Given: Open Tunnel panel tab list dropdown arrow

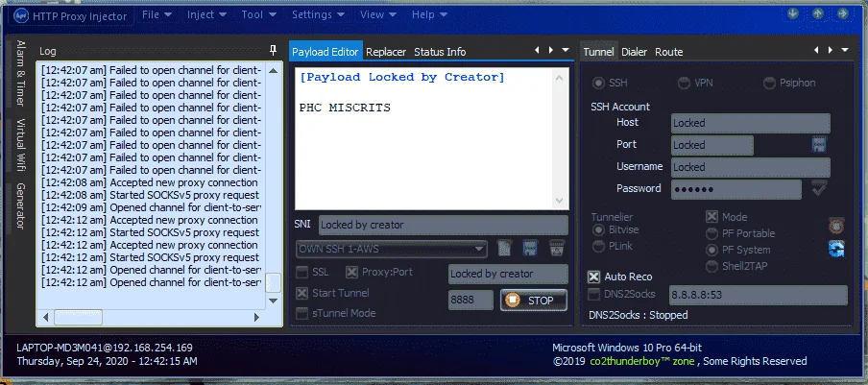Looking at the screenshot, I should point(845,50).
